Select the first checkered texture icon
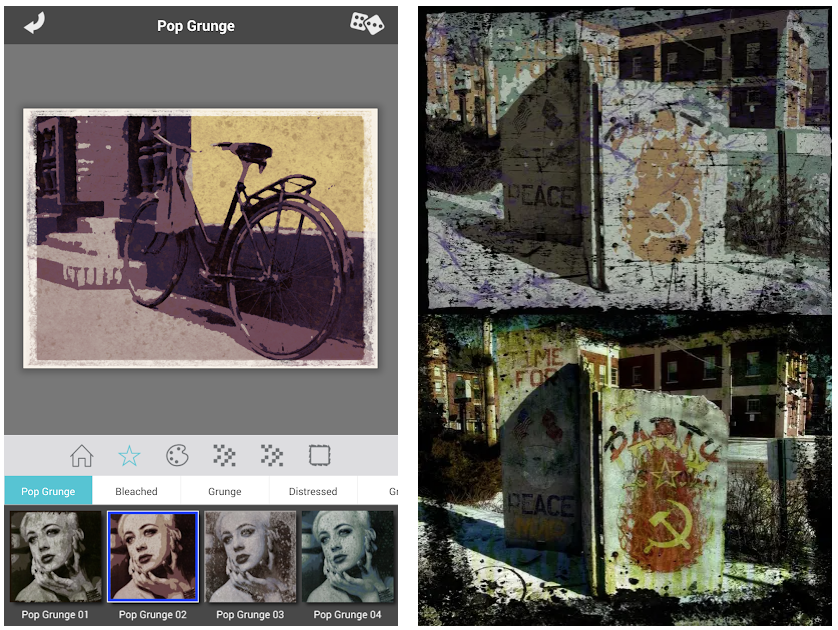Screen dimensions: 838x630 click(x=224, y=456)
